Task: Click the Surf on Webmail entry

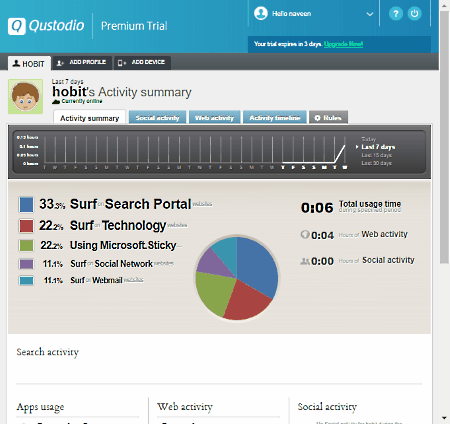Action: 107,280
